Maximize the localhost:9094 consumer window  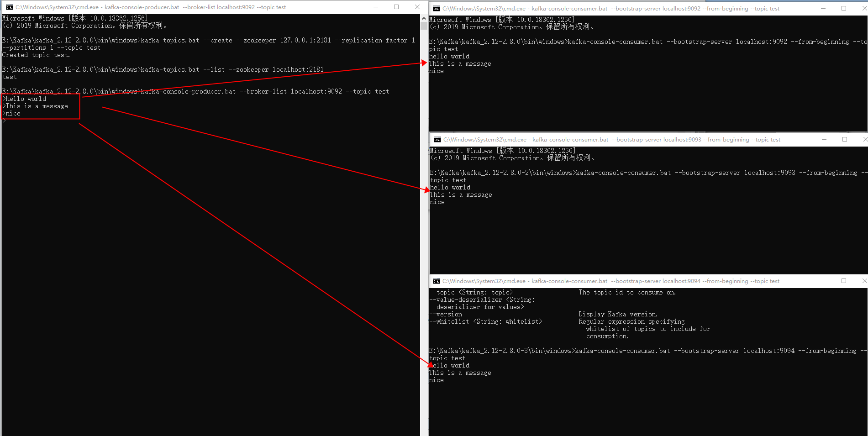click(844, 281)
